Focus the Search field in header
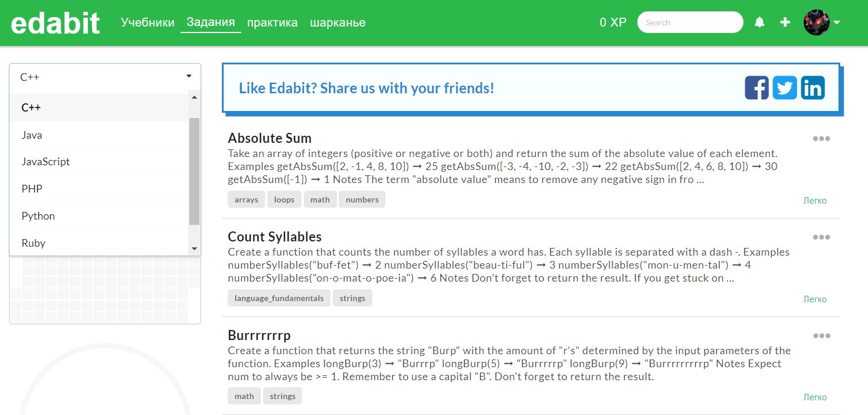Image resolution: width=868 pixels, height=415 pixels. coord(690,22)
